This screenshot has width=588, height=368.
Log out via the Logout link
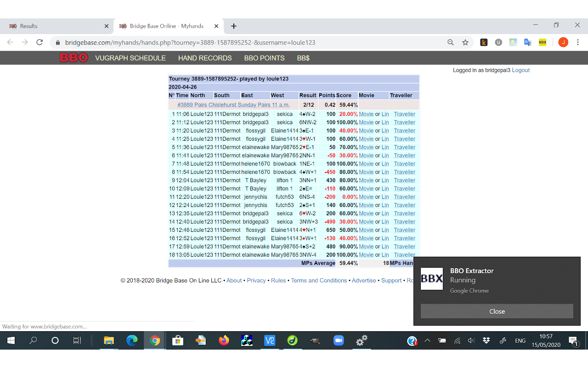pos(521,70)
